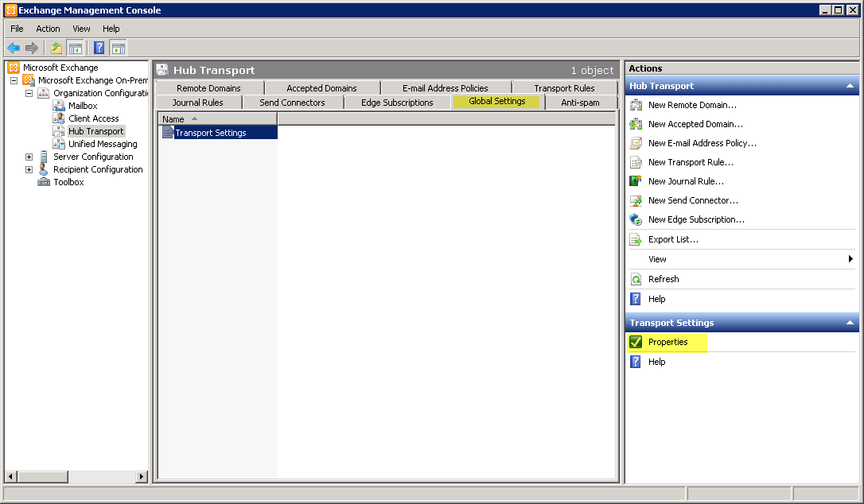Click the New Journal Rule icon
The width and height of the screenshot is (864, 504).
[x=636, y=181]
